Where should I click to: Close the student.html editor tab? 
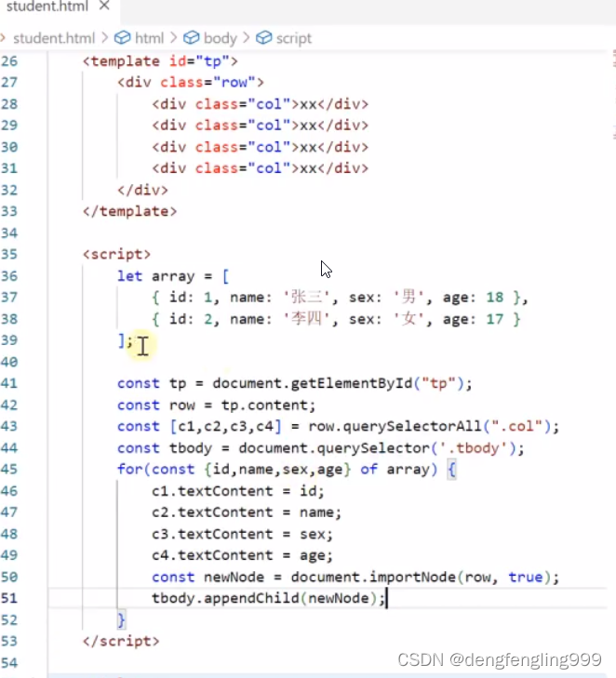[x=104, y=6]
